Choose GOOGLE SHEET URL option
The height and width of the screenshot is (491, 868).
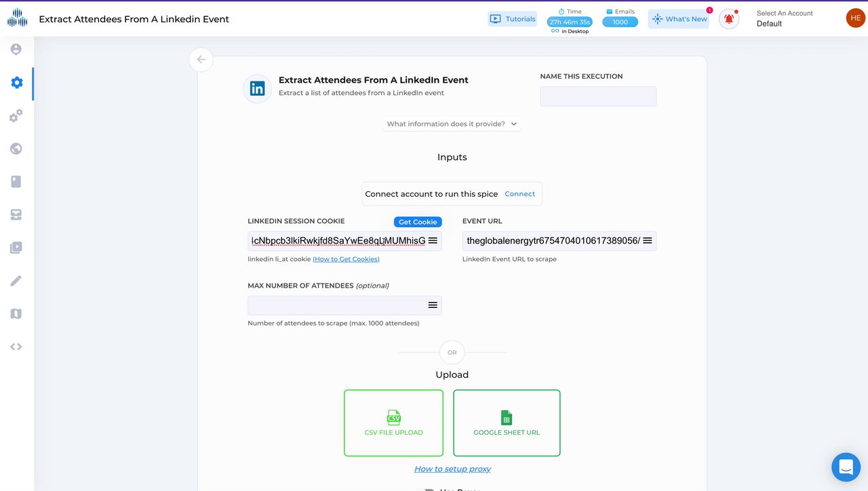coord(507,423)
